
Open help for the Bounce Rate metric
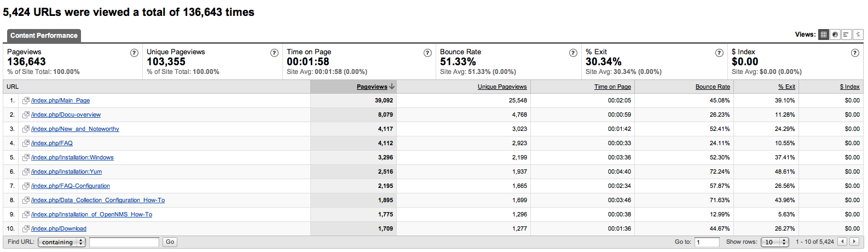(573, 53)
